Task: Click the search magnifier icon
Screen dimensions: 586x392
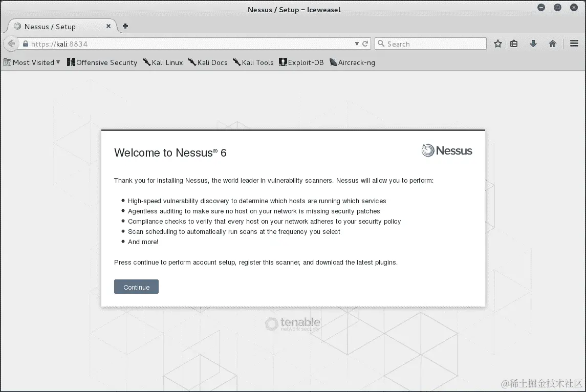Action: (x=381, y=43)
